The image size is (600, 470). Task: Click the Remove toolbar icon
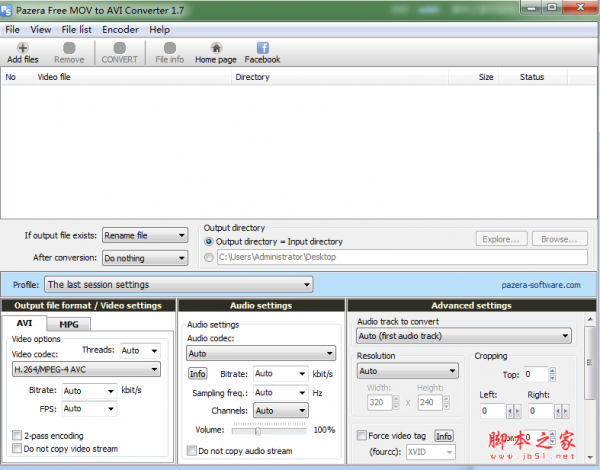tap(69, 52)
